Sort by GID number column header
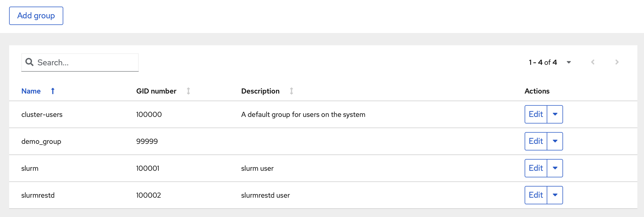Viewport: 644px width, 217px height. tap(156, 91)
